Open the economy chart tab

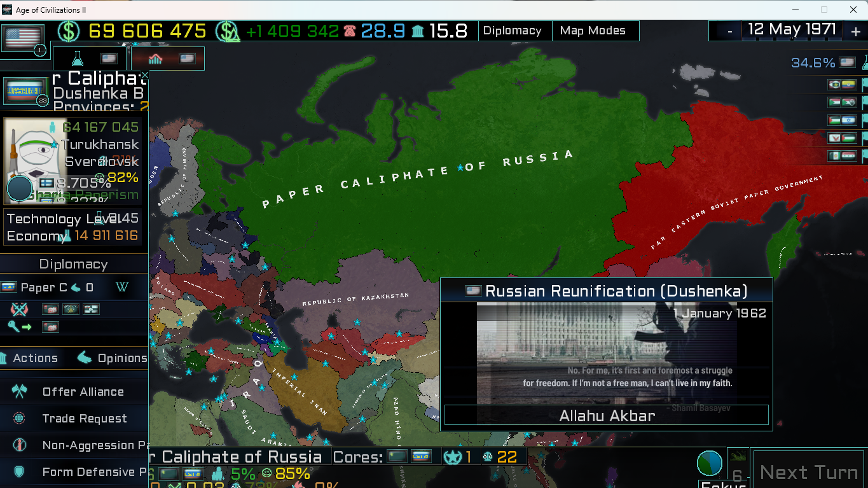click(x=156, y=59)
